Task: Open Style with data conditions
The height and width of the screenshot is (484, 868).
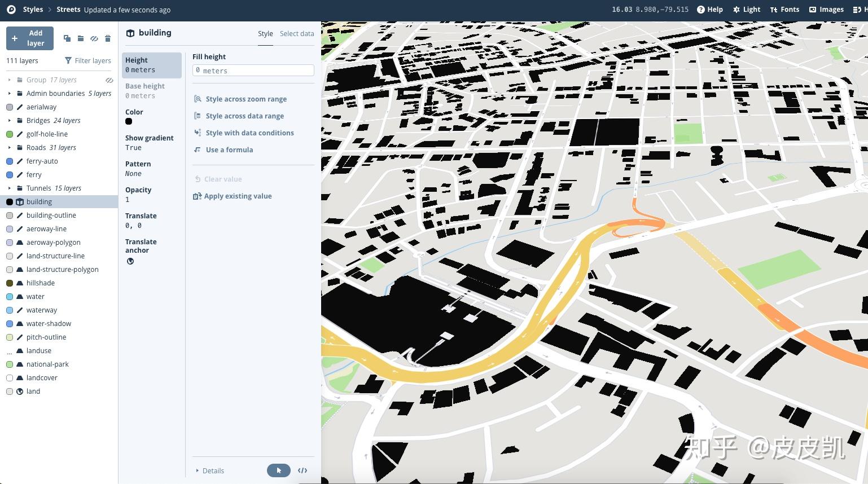Action: pyautogui.click(x=250, y=133)
